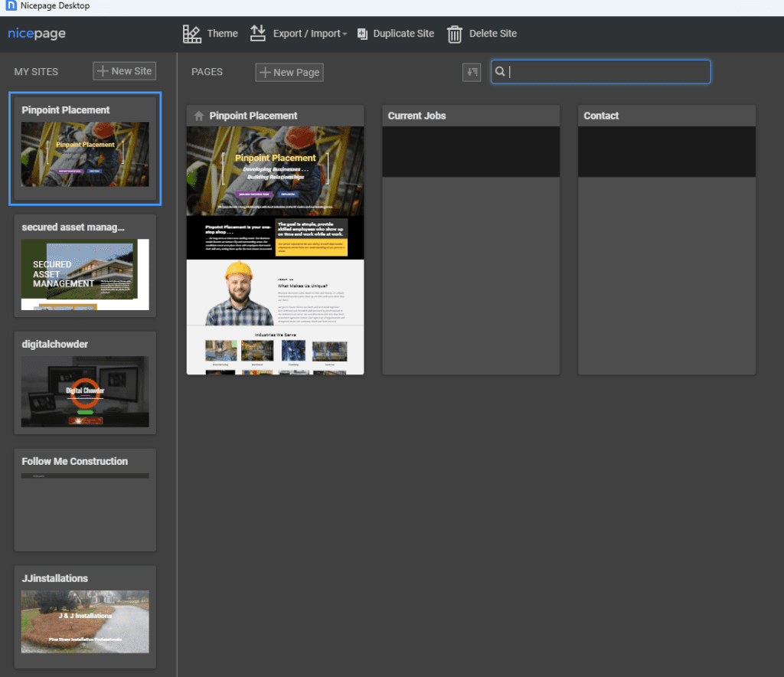Click the 'Follow Me Construction' site name
Image resolution: width=784 pixels, height=677 pixels.
[74, 461]
